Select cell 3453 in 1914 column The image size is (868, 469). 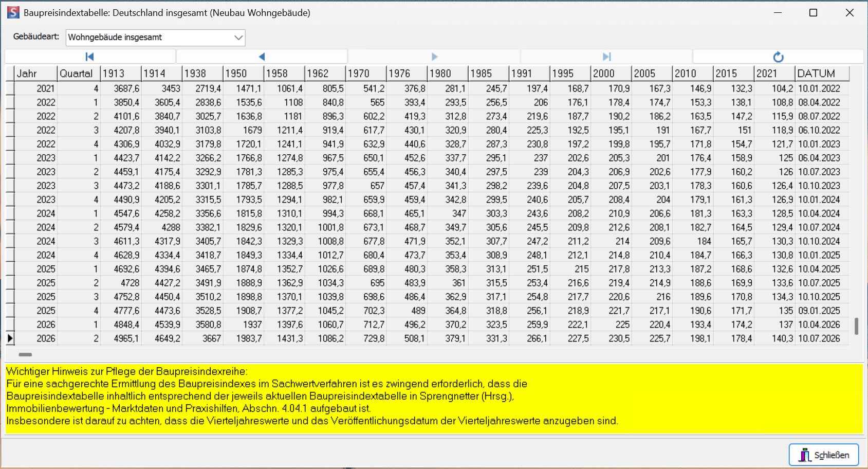tap(162, 88)
